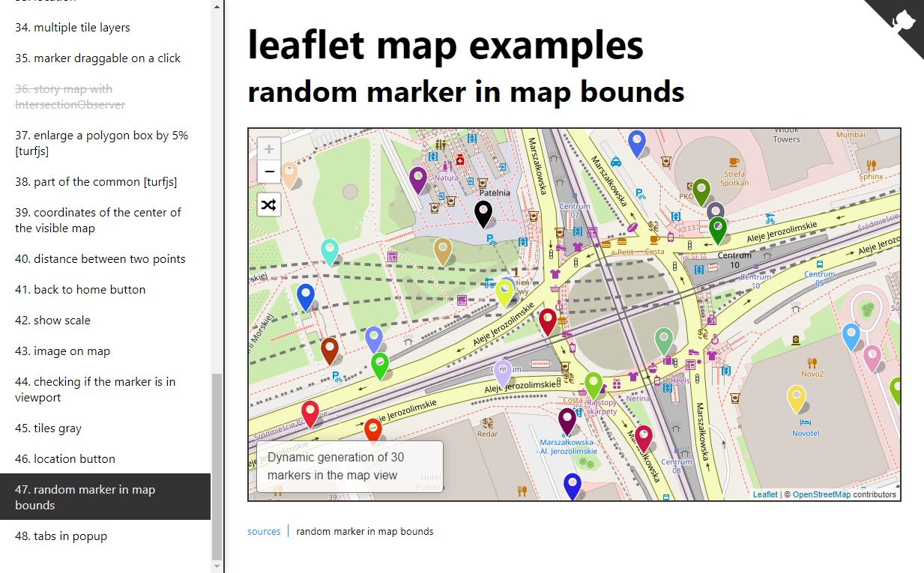Click the yellow marker above Novotel
The height and width of the screenshot is (573, 924).
[796, 398]
